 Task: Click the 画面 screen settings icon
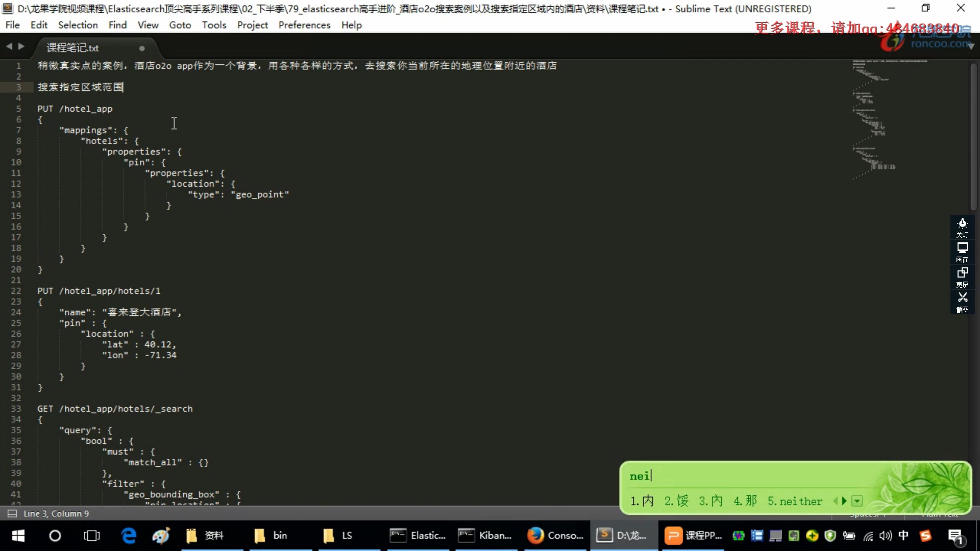[962, 252]
